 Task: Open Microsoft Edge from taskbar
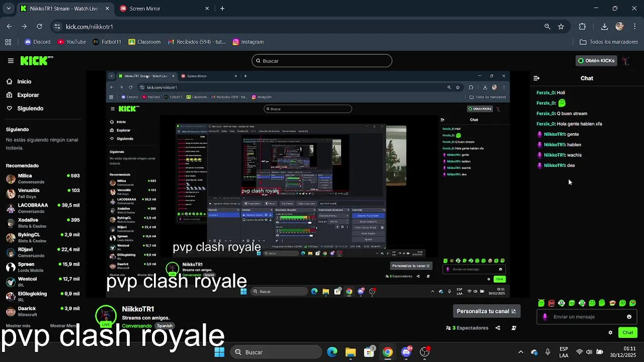tap(332, 352)
